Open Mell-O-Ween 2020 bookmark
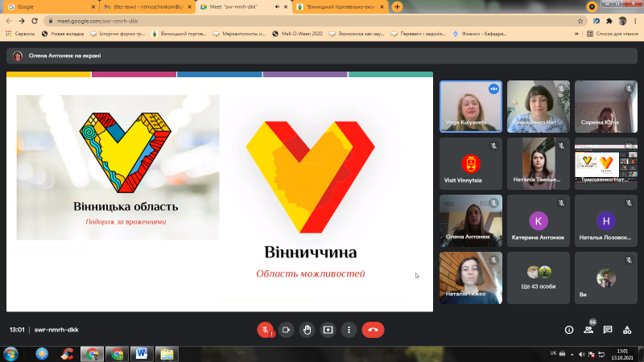The image size is (644, 362). click(297, 34)
